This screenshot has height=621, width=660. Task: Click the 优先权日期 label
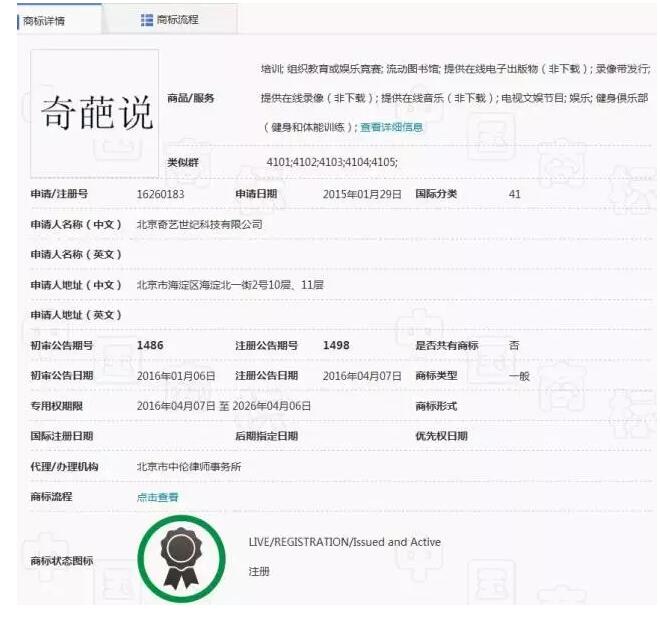pos(441,436)
